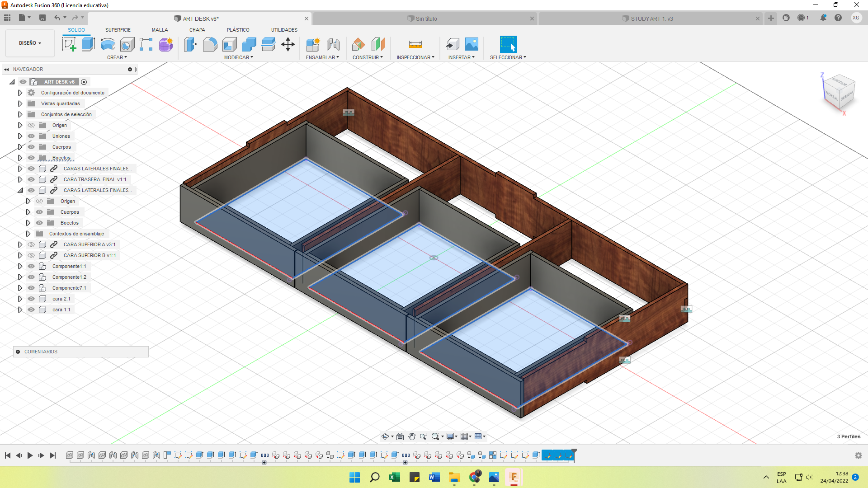Switch to the CHAPA tab

pos(197,30)
